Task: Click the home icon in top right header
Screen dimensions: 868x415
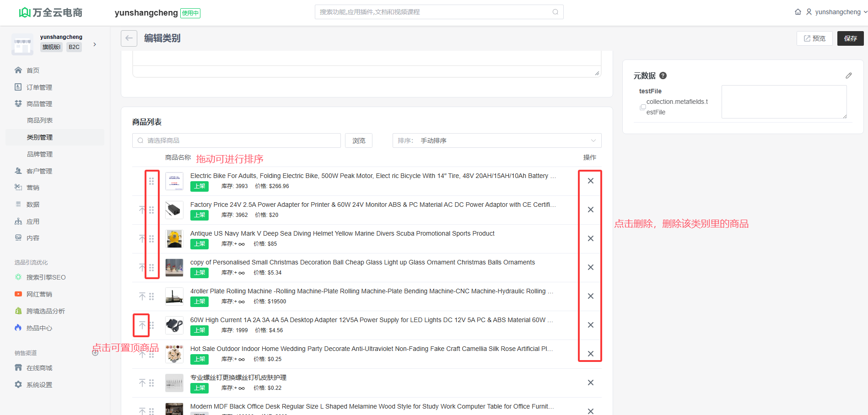Action: 798,12
